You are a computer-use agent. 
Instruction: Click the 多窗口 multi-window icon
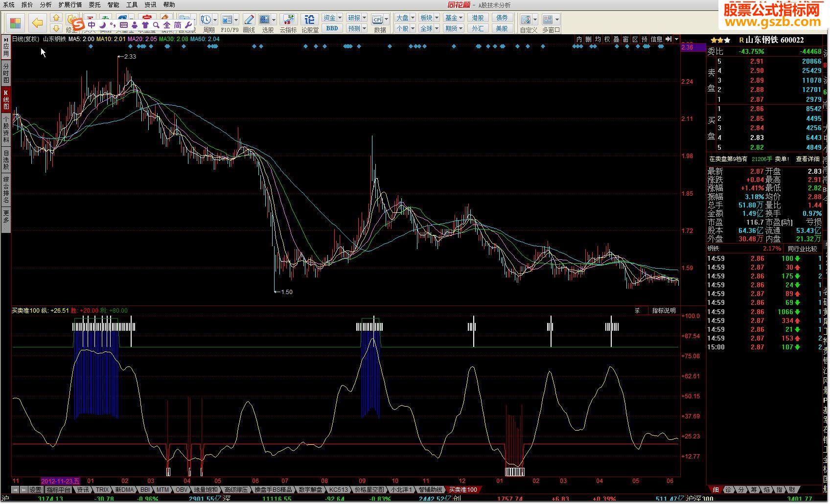pos(548,20)
